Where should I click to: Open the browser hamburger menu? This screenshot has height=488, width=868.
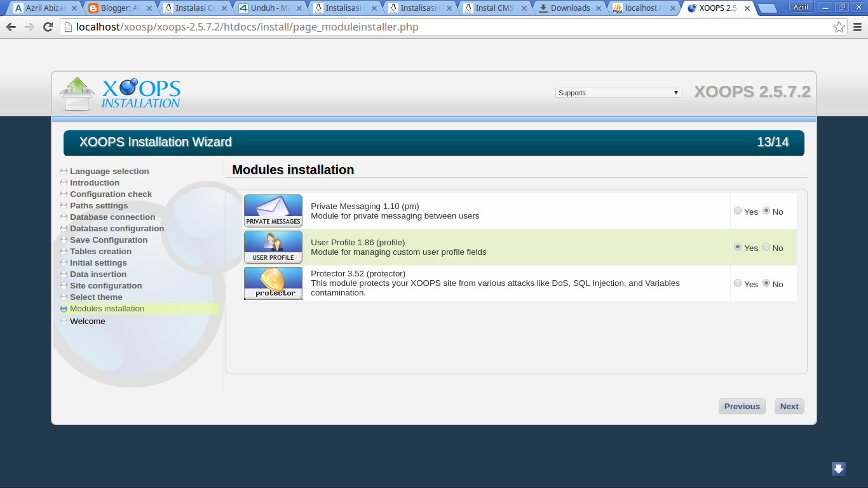click(857, 27)
